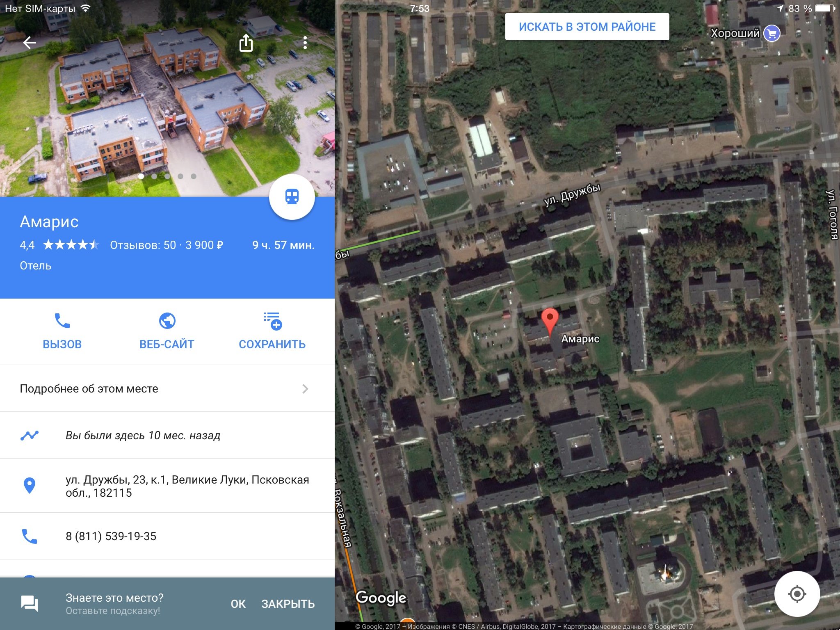Select the red Амарис map pin
The height and width of the screenshot is (630, 840).
(x=550, y=323)
